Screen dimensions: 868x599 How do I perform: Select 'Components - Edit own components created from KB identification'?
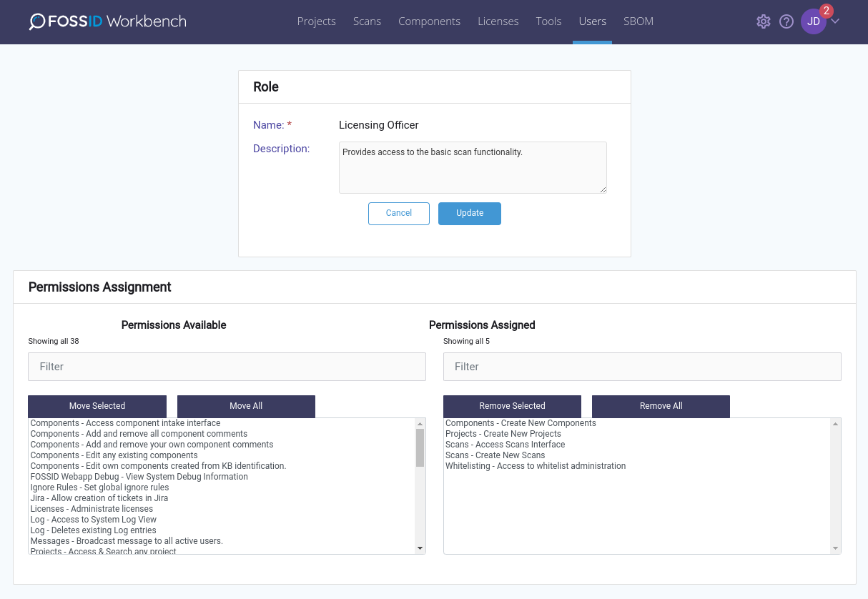coord(222,466)
